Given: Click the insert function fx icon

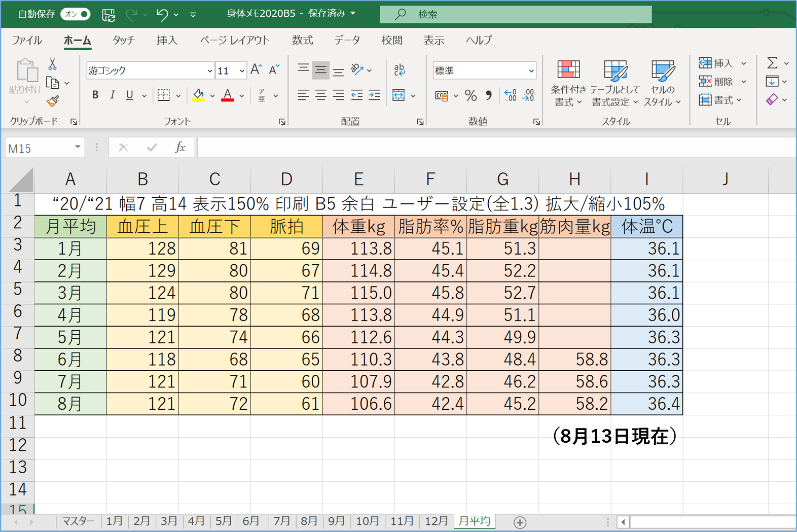Looking at the screenshot, I should coord(180,148).
